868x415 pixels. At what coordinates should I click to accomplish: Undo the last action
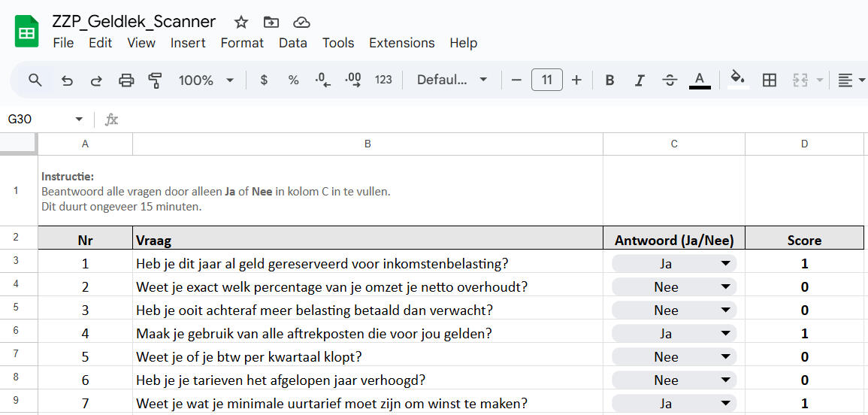(66, 80)
